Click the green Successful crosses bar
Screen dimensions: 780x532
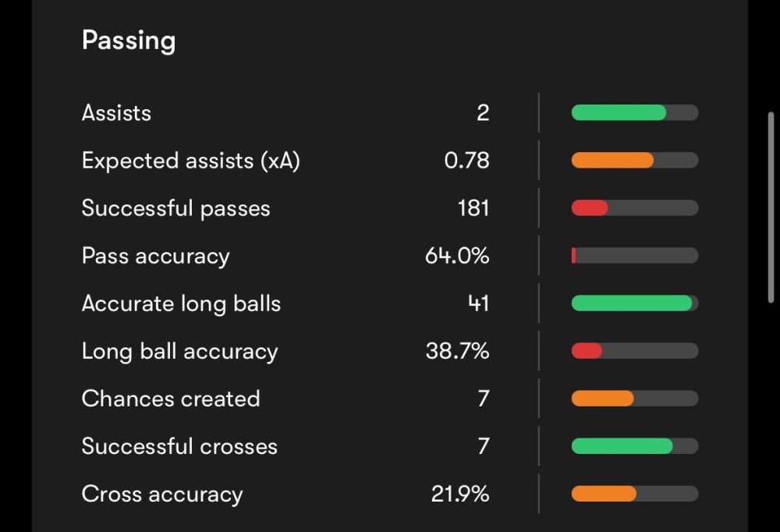pyautogui.click(x=622, y=446)
